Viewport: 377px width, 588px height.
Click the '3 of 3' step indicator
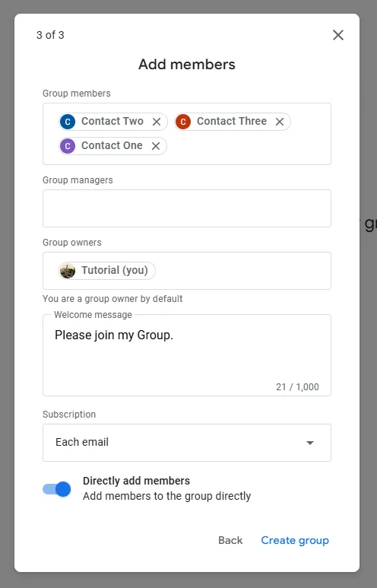tap(50, 35)
